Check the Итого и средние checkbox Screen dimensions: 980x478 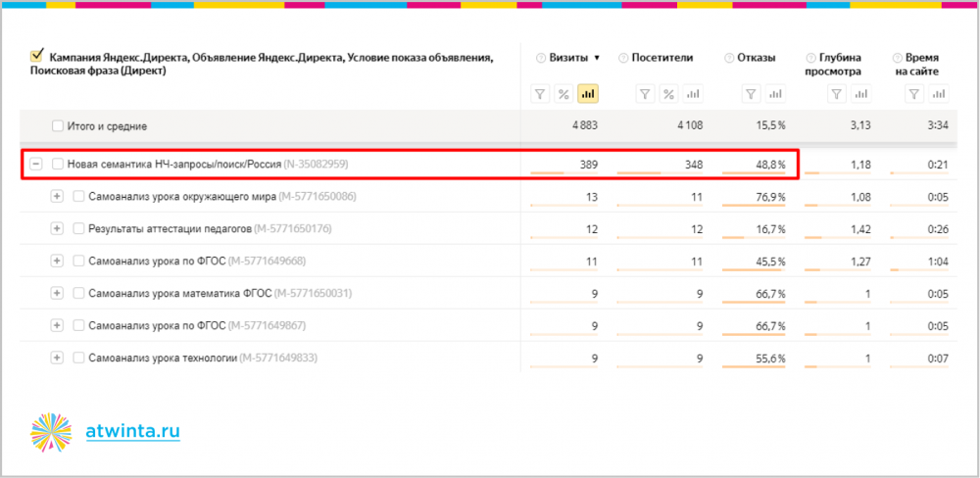pos(58,125)
